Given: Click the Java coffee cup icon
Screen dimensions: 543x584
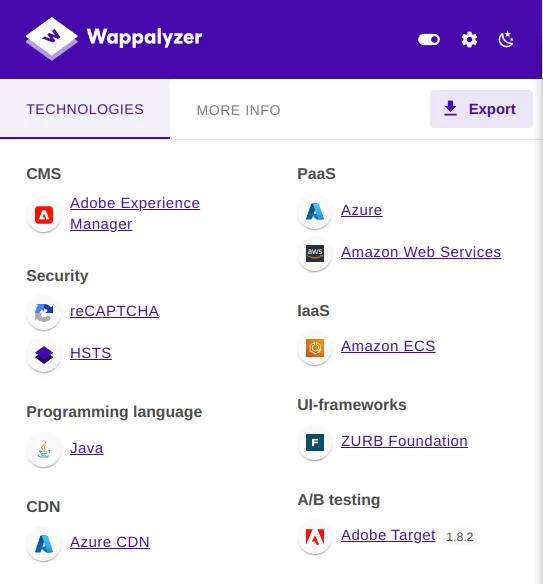Looking at the screenshot, I should [x=44, y=450].
